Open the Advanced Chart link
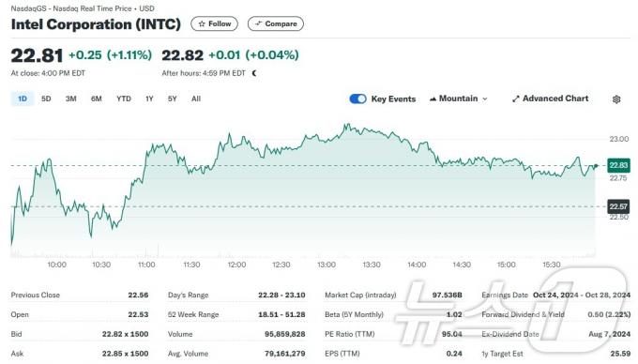638x364 pixels. (x=550, y=99)
